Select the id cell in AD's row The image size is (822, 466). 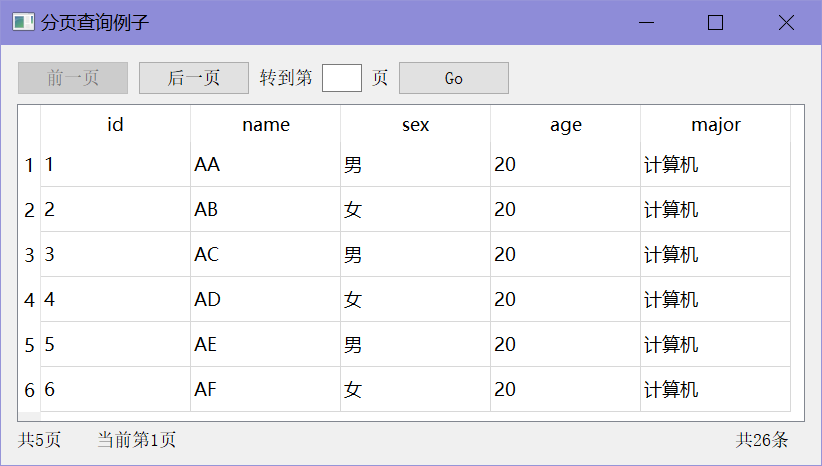115,299
